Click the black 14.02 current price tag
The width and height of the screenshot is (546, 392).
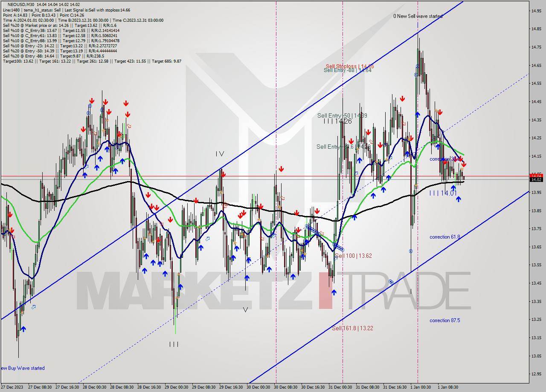click(536, 180)
